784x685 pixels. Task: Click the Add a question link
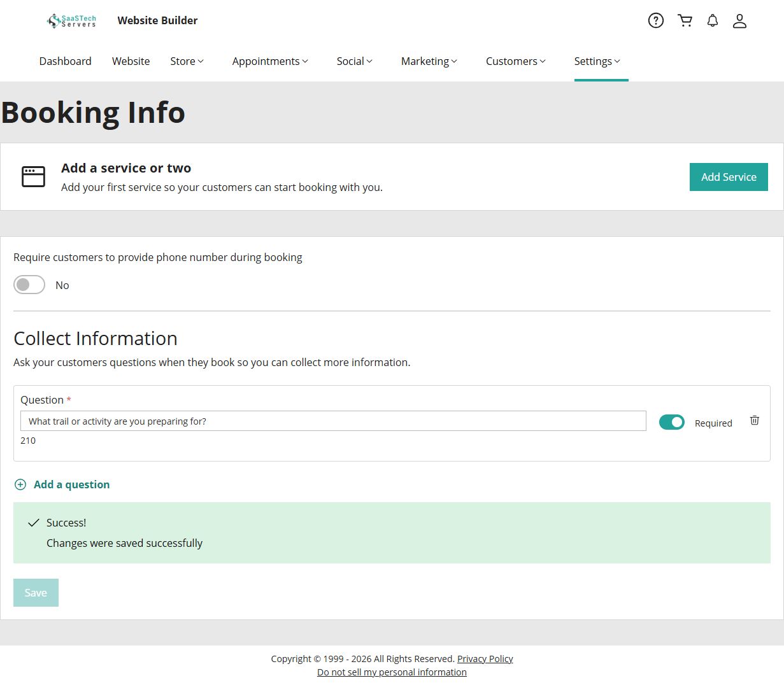click(x=71, y=484)
